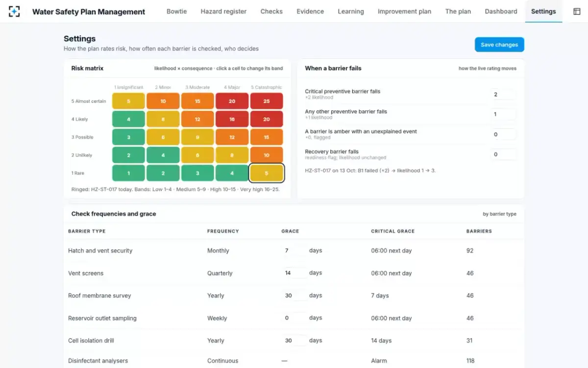Edit grace days for Hatch and vent security

click(294, 251)
